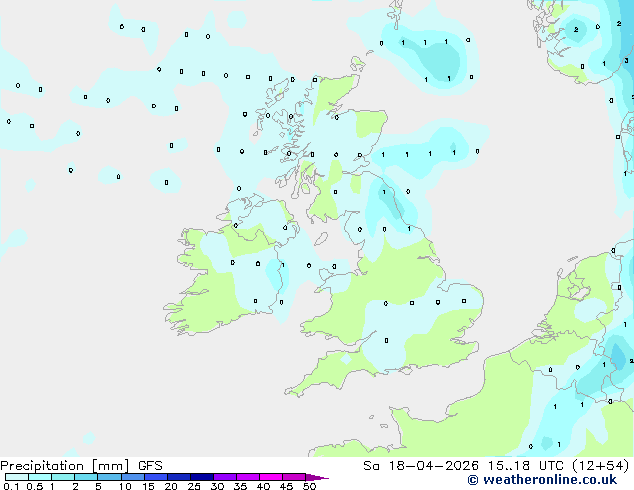Click the 10–15 mm legend swatch
The image size is (634, 490).
[133, 477]
